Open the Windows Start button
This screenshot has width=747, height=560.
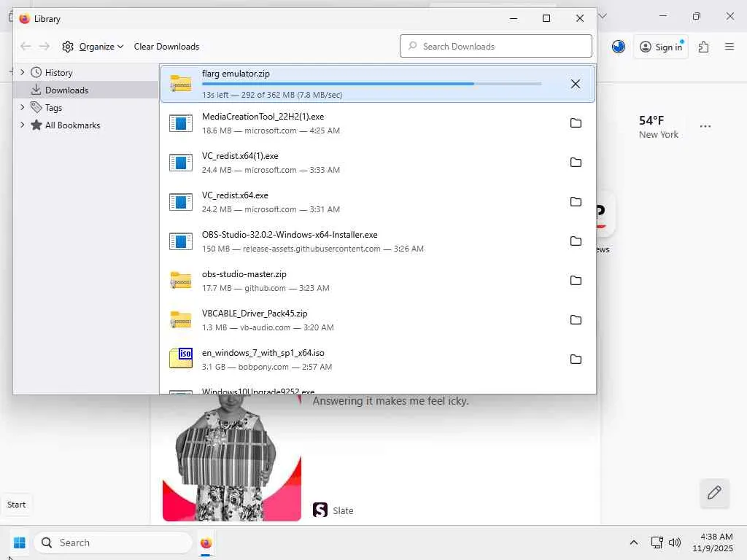point(20,542)
